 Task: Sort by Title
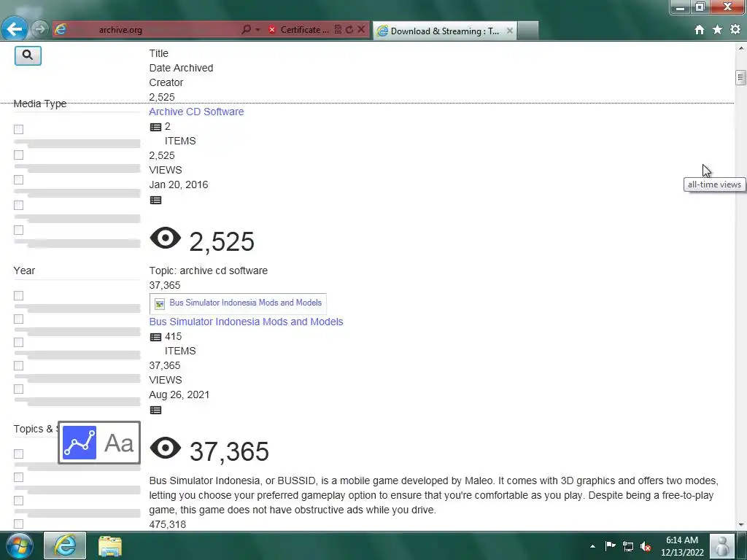coord(158,53)
